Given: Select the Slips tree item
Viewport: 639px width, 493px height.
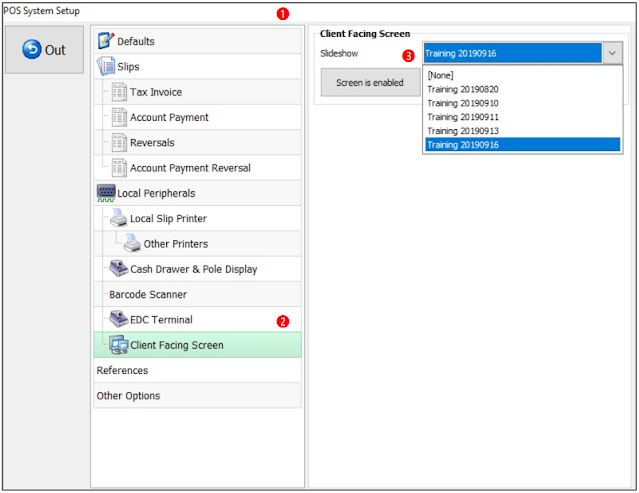Looking at the screenshot, I should click(198, 66).
